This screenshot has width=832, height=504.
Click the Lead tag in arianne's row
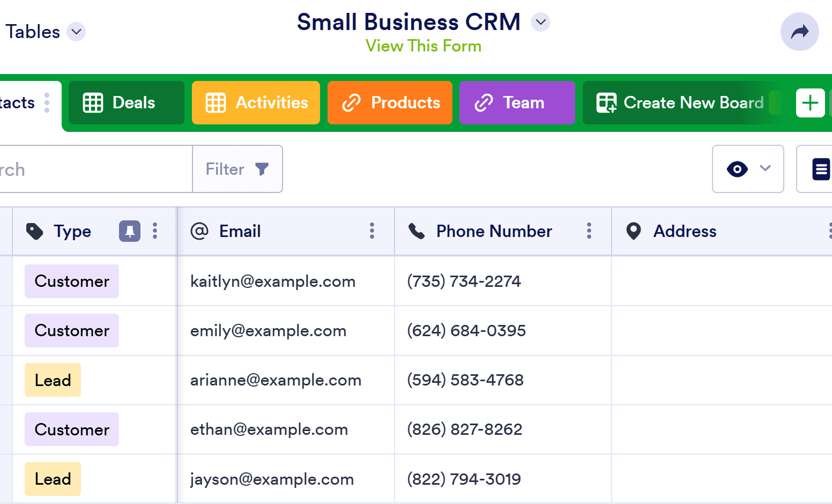[x=53, y=380]
